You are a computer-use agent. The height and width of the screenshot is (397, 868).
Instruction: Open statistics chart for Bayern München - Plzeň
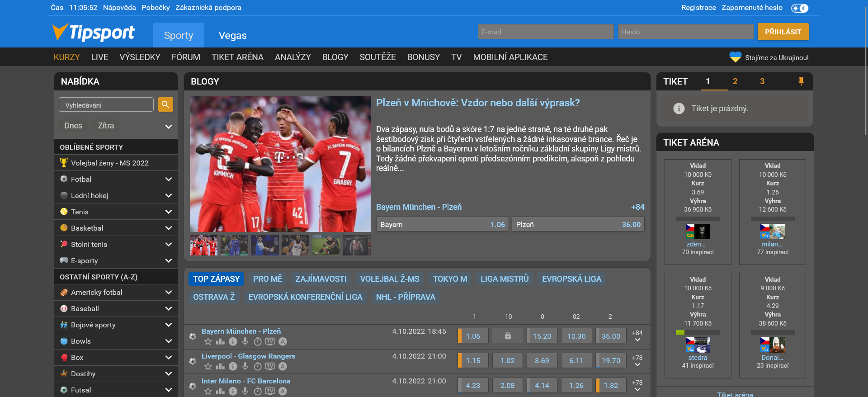[220, 341]
